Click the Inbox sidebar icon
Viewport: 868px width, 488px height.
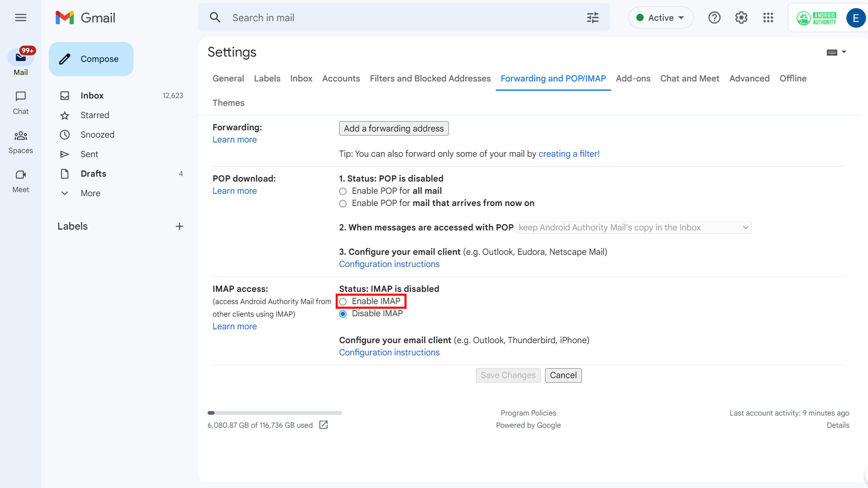pyautogui.click(x=65, y=95)
